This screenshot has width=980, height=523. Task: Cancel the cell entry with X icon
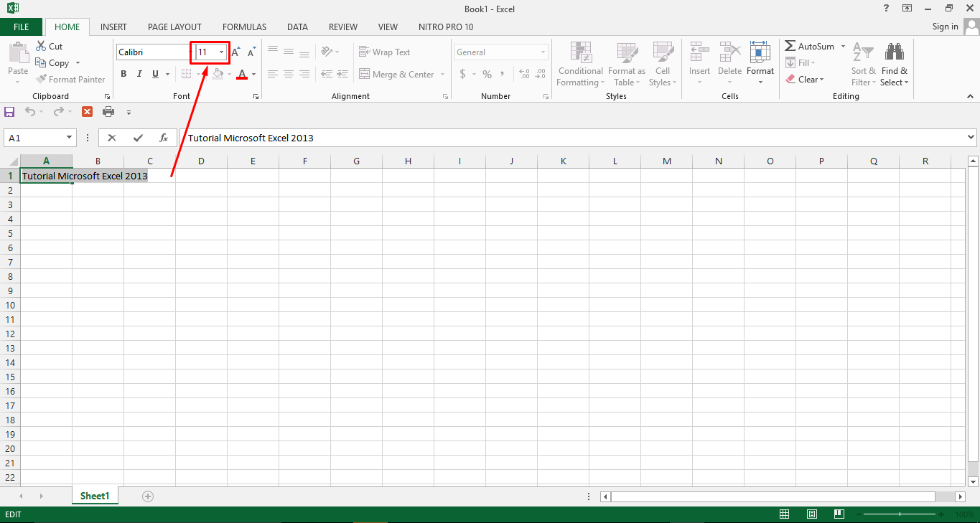112,138
